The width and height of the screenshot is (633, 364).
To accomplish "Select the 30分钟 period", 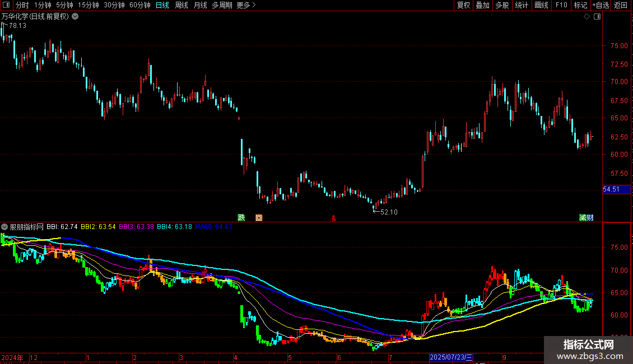I will 114,5.
